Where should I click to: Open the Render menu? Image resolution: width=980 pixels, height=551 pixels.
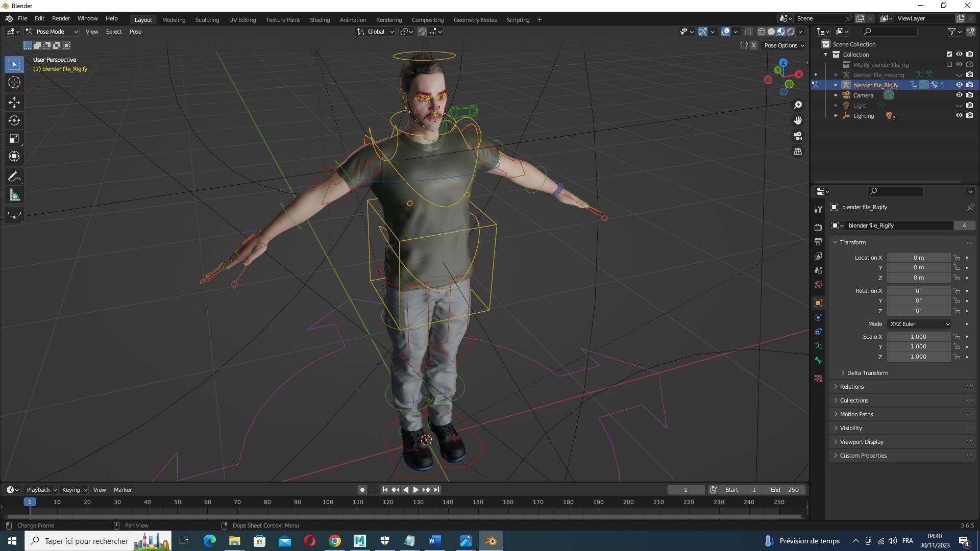click(61, 18)
